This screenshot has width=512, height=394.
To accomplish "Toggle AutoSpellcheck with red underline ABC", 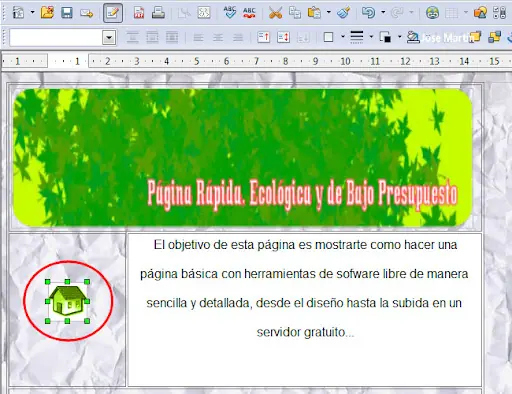I will (x=249, y=13).
